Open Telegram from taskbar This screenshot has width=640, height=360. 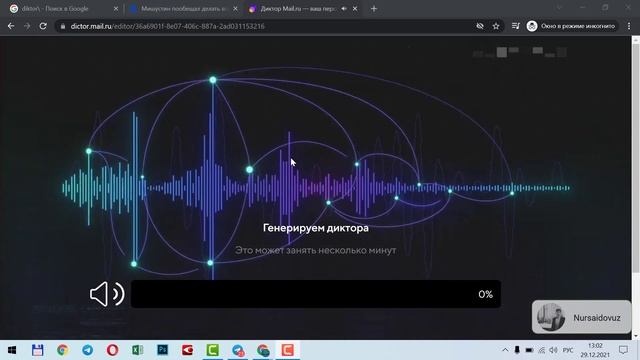(87, 350)
